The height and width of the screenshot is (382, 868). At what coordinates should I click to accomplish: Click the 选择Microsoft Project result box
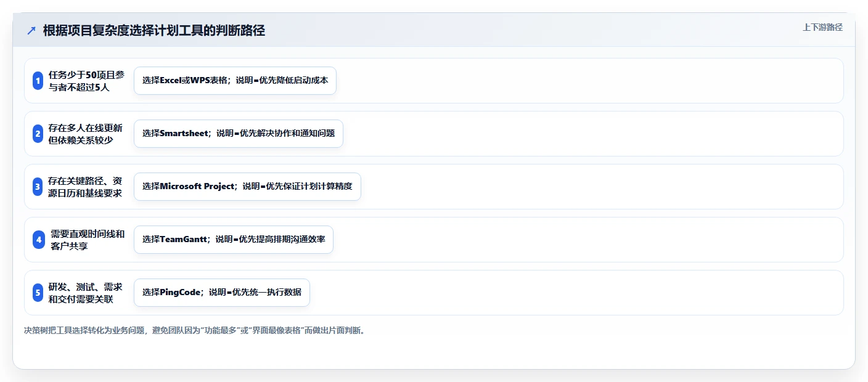(247, 187)
